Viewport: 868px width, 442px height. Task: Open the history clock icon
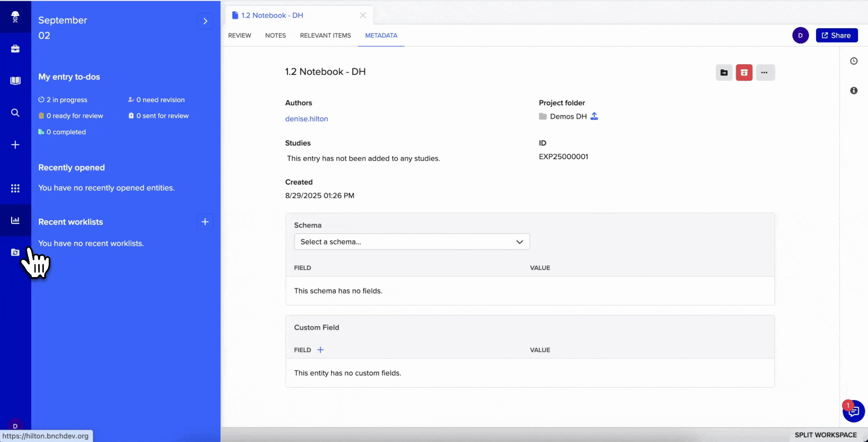[853, 61]
